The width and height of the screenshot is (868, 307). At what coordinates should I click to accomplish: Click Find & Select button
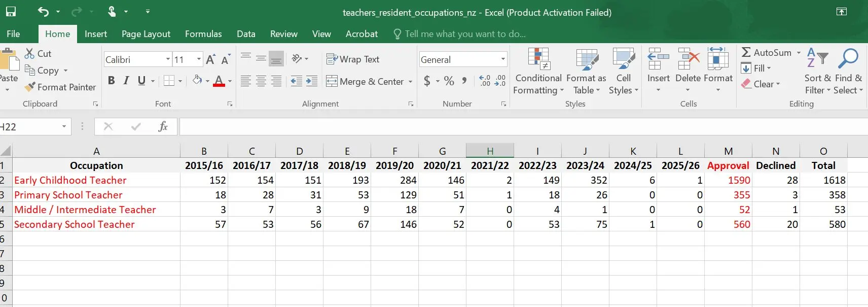tap(848, 71)
